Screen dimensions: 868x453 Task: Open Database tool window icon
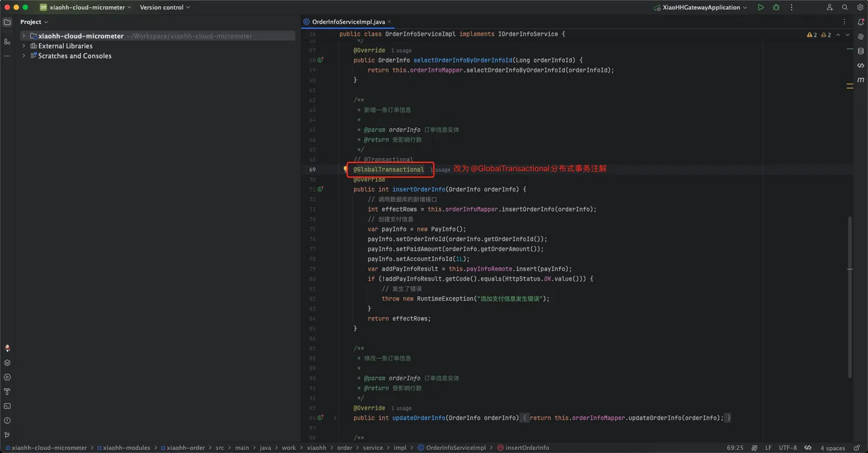point(861,51)
